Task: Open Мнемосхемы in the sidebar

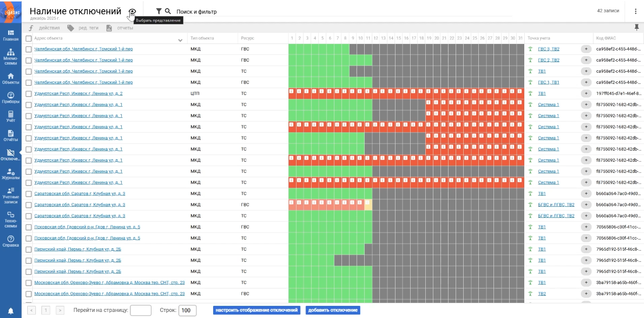Action: [x=11, y=56]
